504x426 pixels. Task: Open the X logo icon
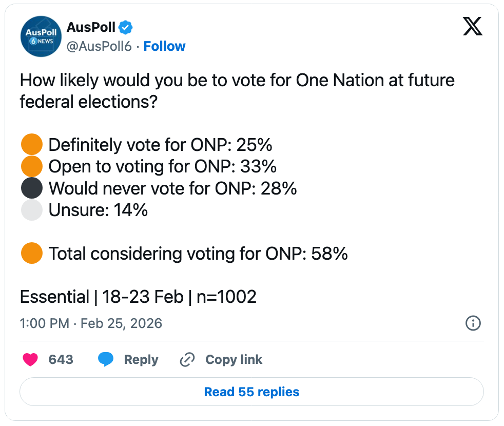[x=472, y=26]
